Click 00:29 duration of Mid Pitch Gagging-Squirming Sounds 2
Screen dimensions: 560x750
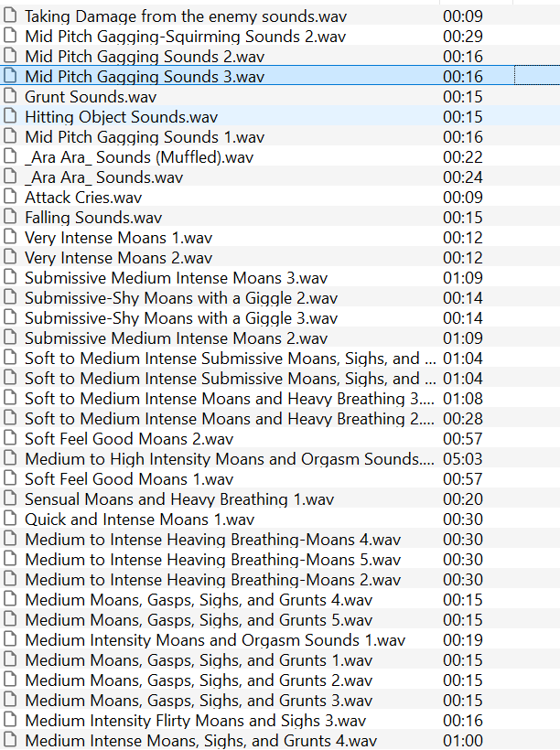(x=463, y=37)
